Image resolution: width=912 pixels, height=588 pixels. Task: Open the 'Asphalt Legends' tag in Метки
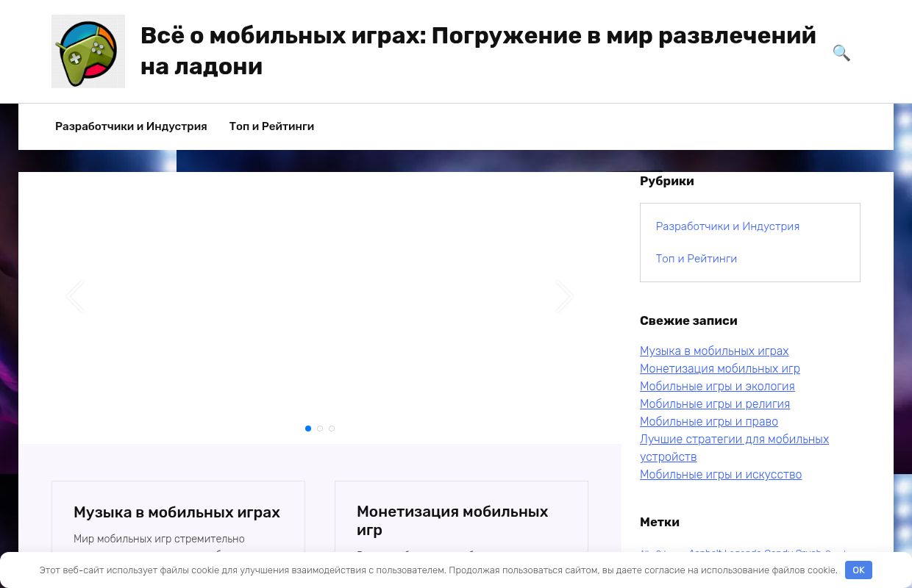724,554
